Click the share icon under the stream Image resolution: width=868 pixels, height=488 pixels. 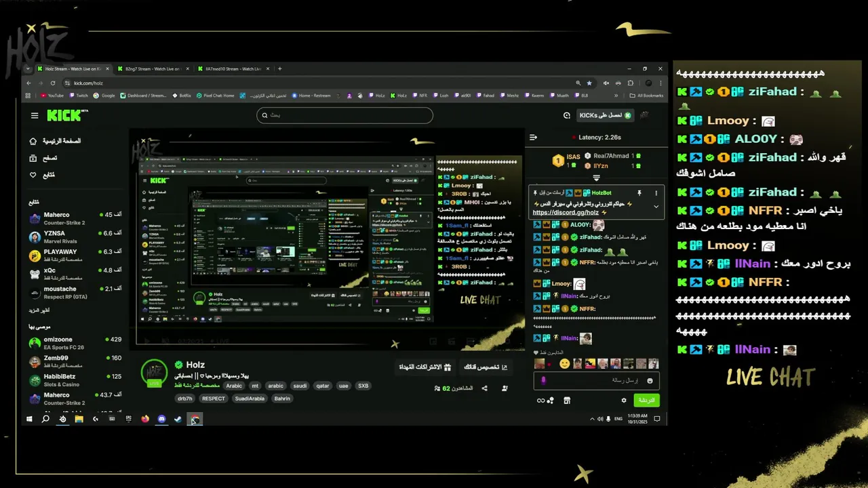pos(484,388)
